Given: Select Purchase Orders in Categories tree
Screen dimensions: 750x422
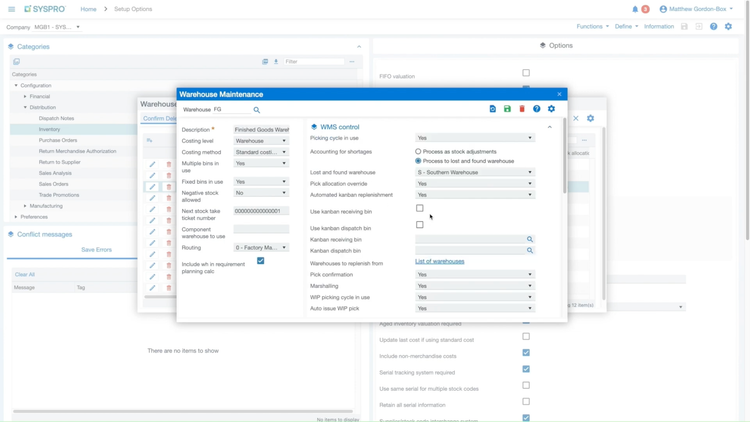Looking at the screenshot, I should (x=58, y=140).
